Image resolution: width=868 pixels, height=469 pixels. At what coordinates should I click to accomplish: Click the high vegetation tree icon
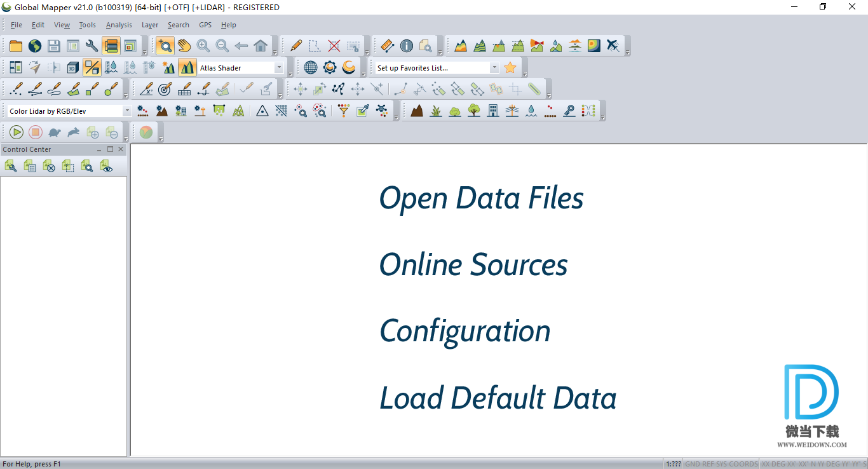[x=474, y=111]
